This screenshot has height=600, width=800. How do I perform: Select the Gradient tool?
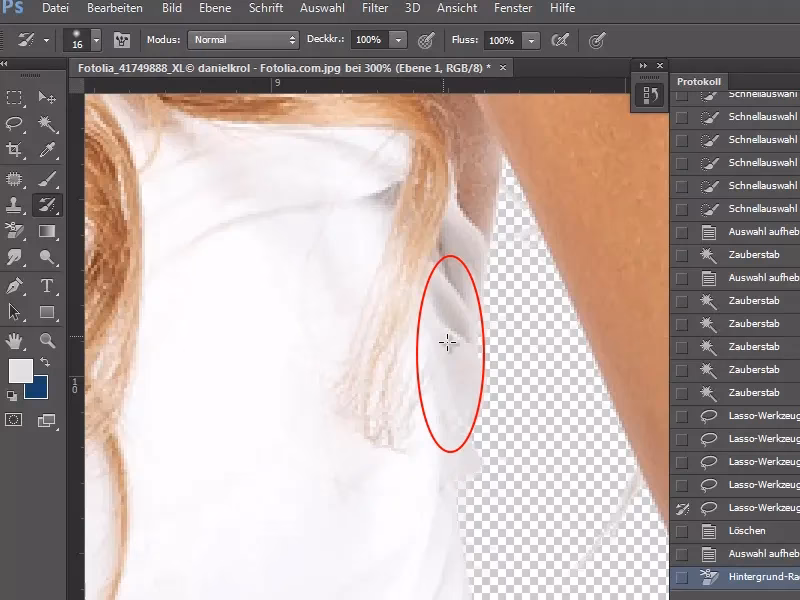45,230
